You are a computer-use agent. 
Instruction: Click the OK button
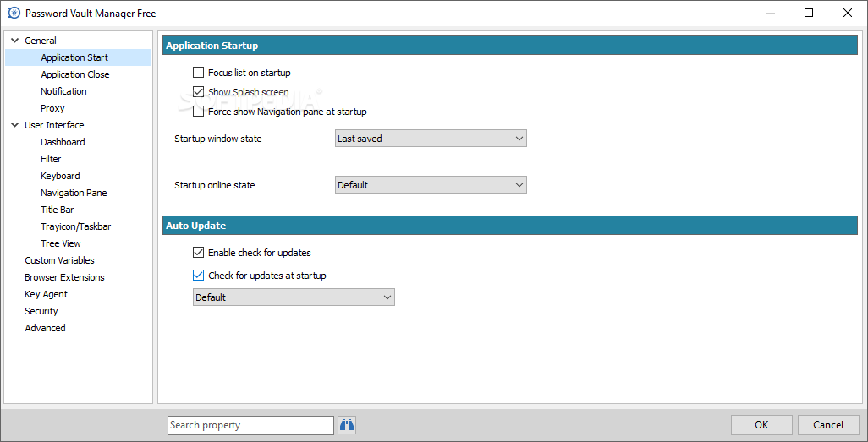click(761, 425)
